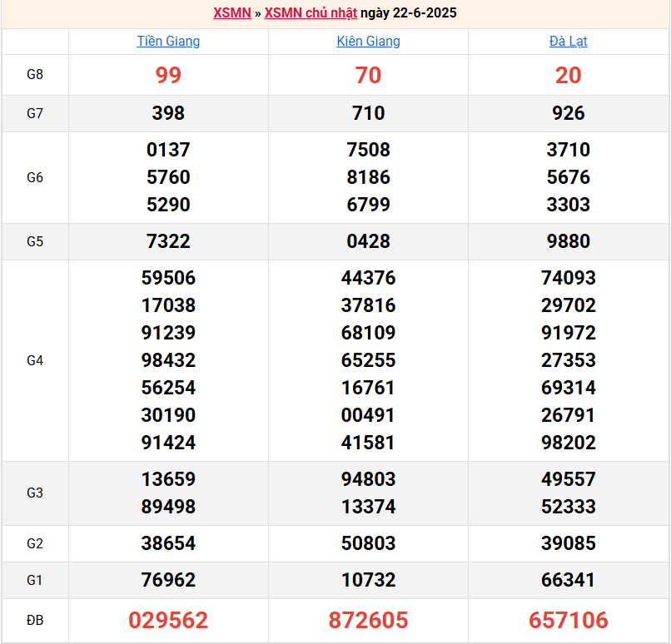Open the 'XSMN chủ nhật' link
Screen dimensions: 671x644
[311, 13]
